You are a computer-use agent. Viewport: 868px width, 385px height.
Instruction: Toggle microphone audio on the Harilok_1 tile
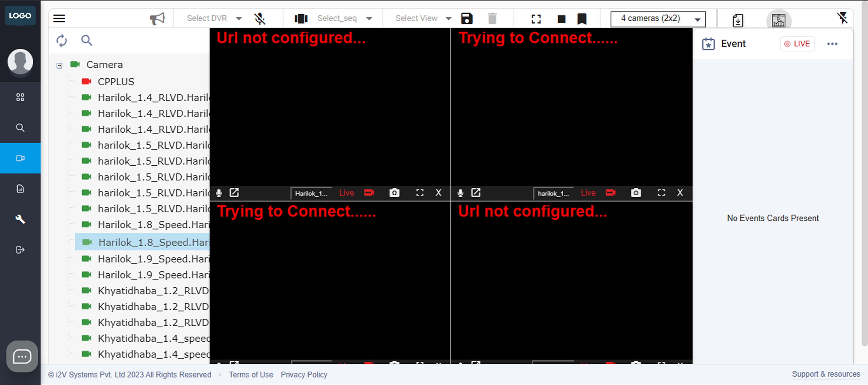coord(219,193)
